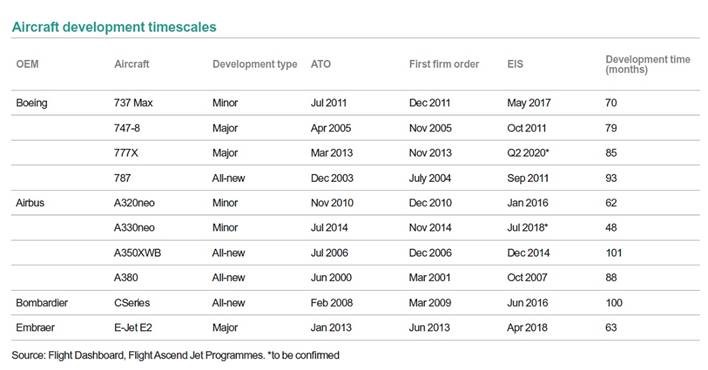Select the OEM column header

click(27, 64)
